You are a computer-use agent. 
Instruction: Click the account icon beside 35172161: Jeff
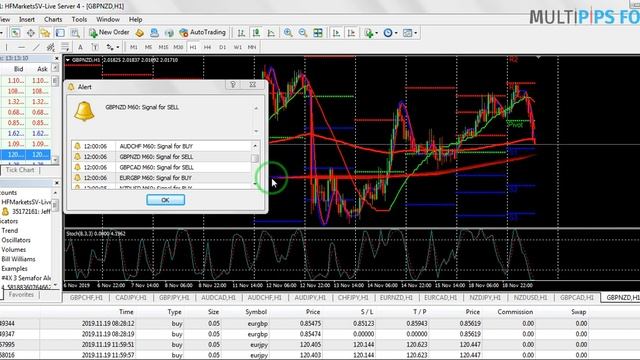pyautogui.click(x=5, y=211)
